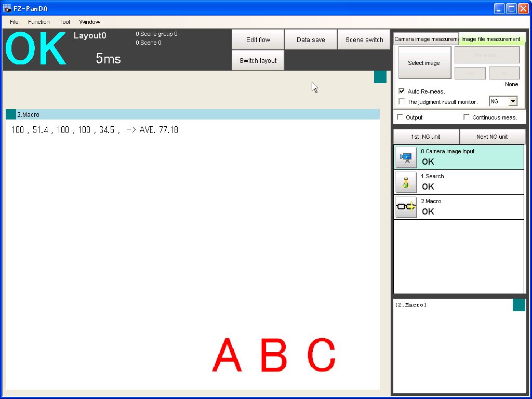This screenshot has height=399, width=532.
Task: Click the Scene switch button
Action: tap(364, 40)
